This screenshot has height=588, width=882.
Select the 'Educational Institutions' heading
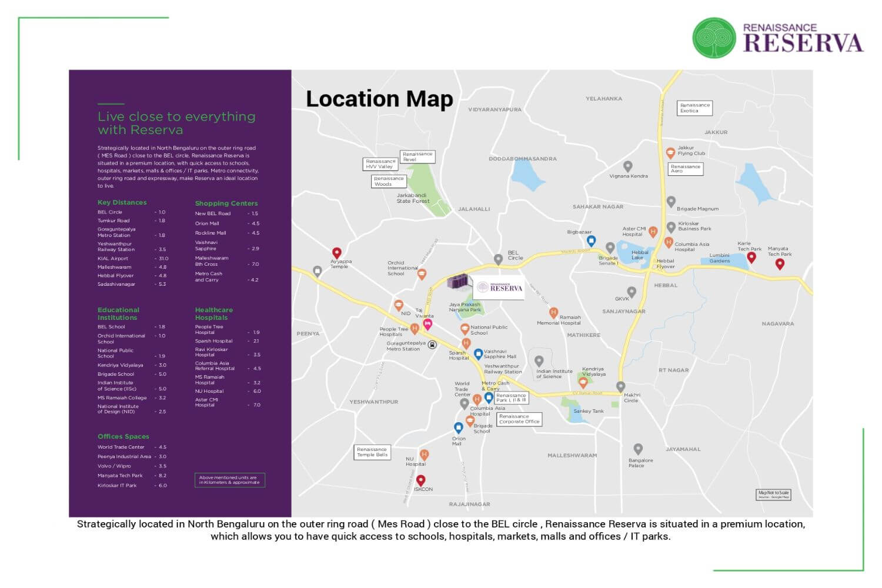[x=118, y=314]
